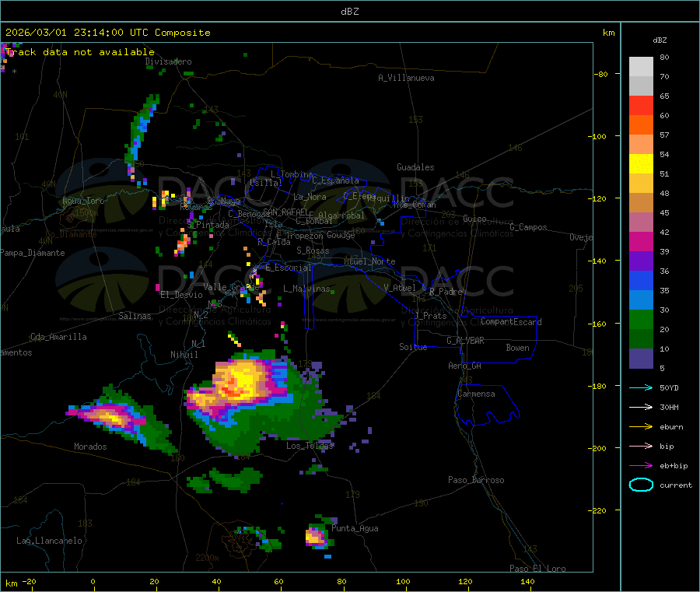The image size is (700, 592).
Task: Select the purple 36–39 dBZ swatch
Action: (641, 261)
